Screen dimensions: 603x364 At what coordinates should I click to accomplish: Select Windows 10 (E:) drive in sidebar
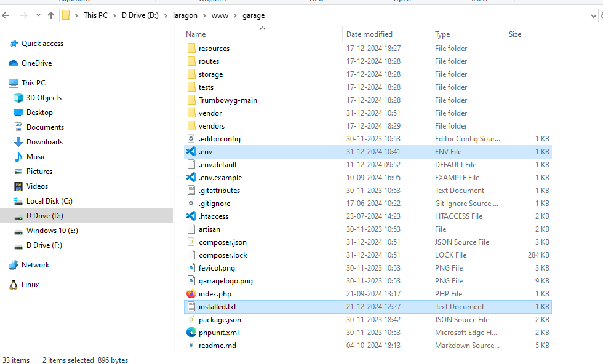tap(52, 231)
